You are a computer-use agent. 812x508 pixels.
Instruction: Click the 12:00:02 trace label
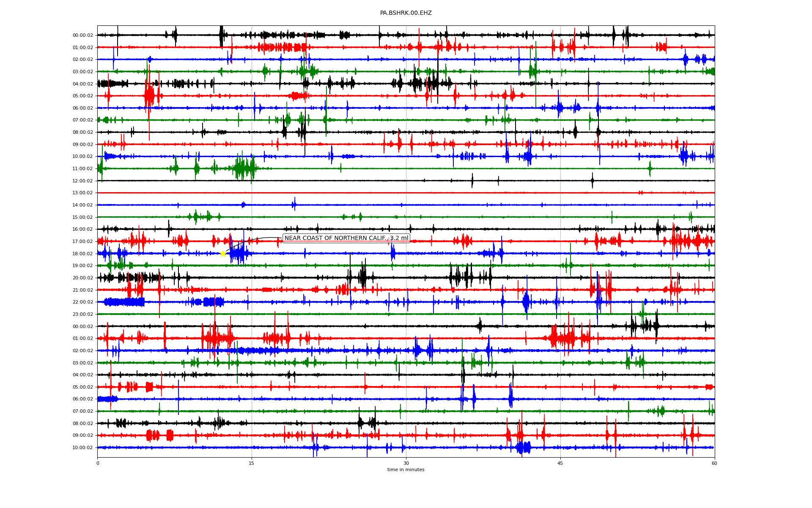point(82,181)
